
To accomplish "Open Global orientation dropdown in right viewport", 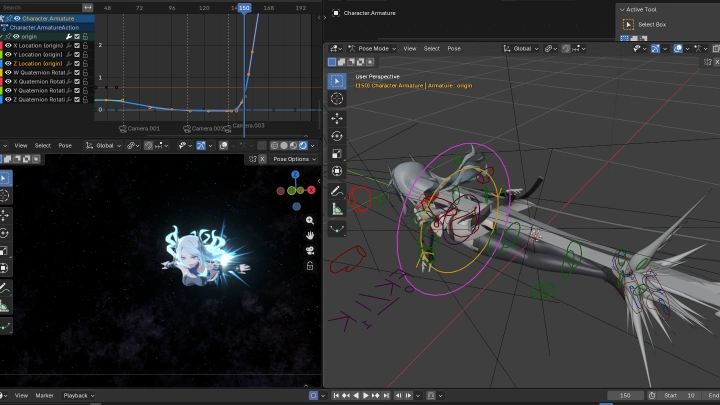I will tap(521, 49).
